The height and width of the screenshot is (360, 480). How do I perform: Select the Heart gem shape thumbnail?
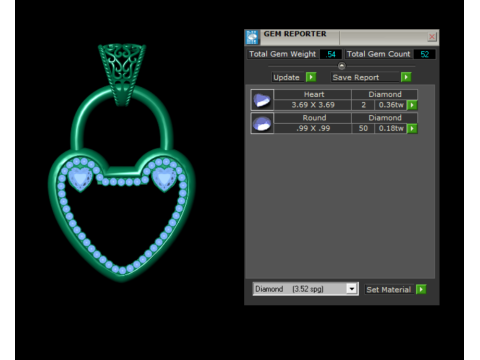coord(262,100)
